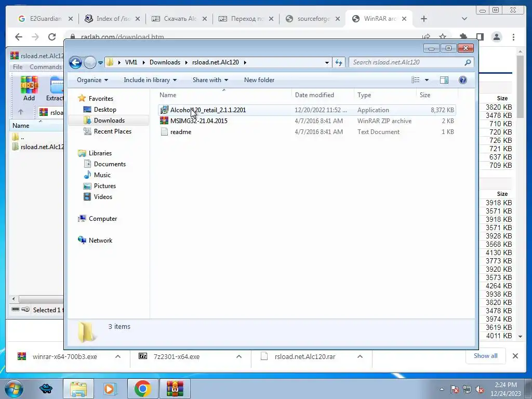
Task: Click the search magnifier icon in Explorer
Action: [x=468, y=62]
